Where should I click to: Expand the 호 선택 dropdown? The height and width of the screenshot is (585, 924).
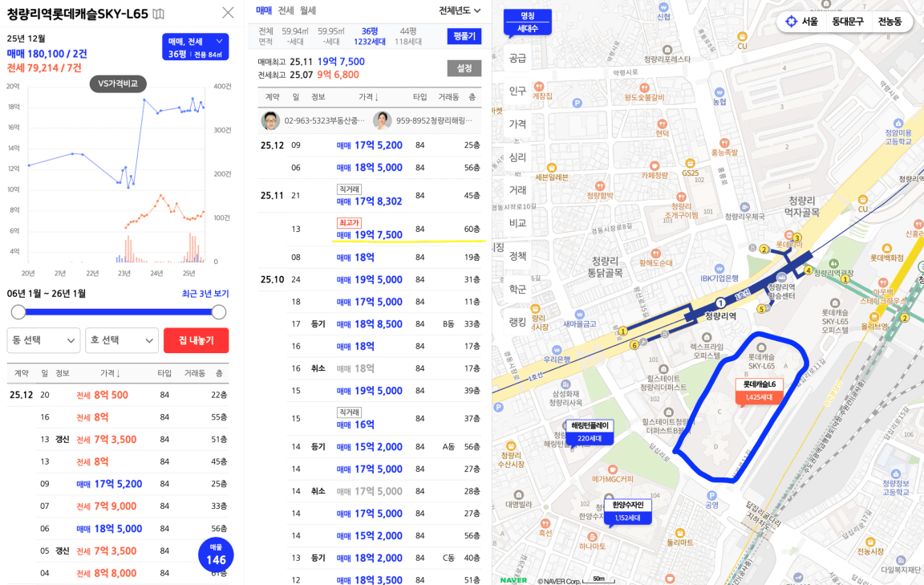coord(122,340)
